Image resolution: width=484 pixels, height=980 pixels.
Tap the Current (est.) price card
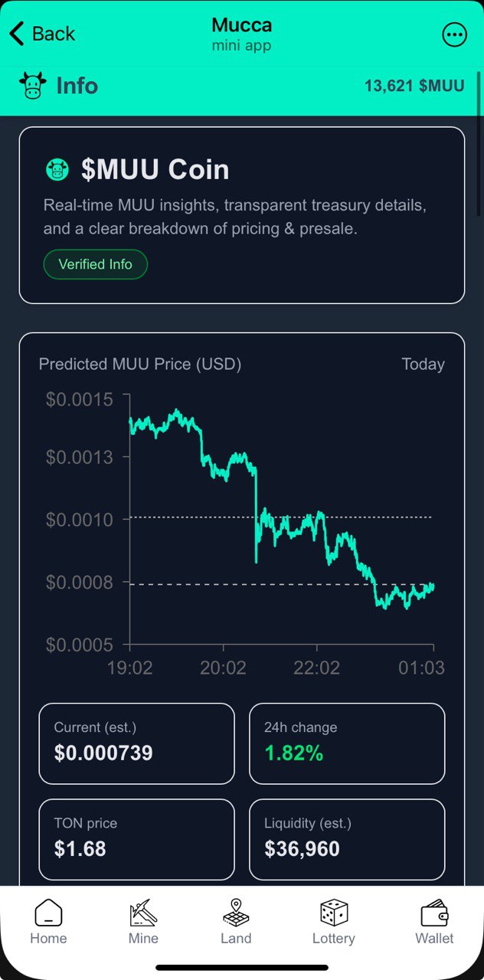[x=136, y=743]
